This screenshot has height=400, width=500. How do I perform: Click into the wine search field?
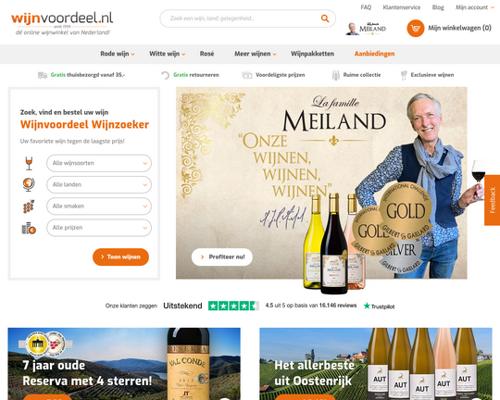pyautogui.click(x=248, y=18)
